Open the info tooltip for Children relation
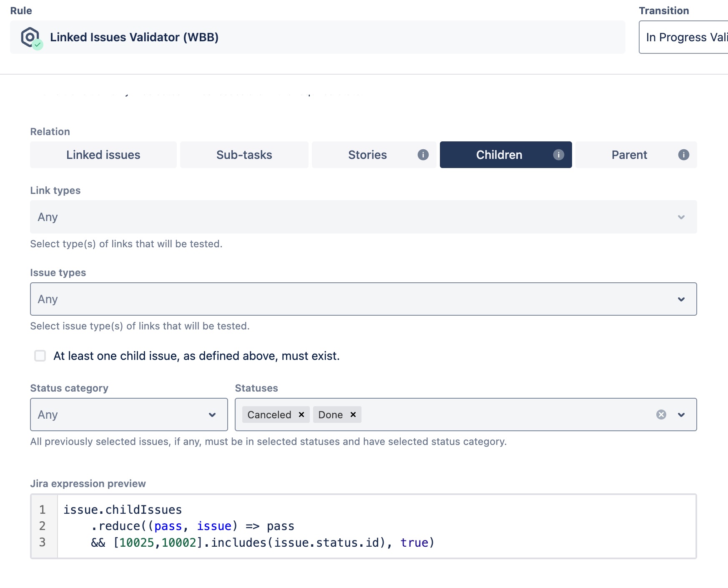Image resolution: width=728 pixels, height=588 pixels. [558, 155]
